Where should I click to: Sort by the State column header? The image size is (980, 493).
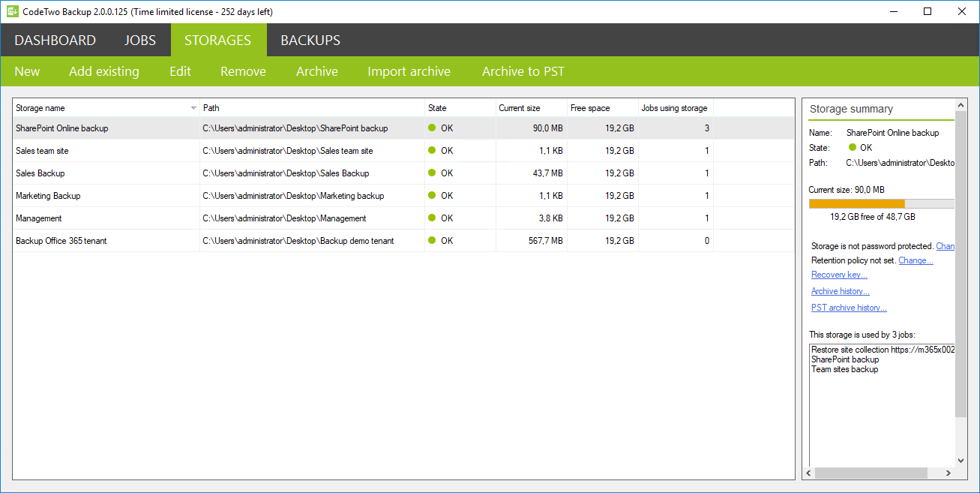coord(460,108)
